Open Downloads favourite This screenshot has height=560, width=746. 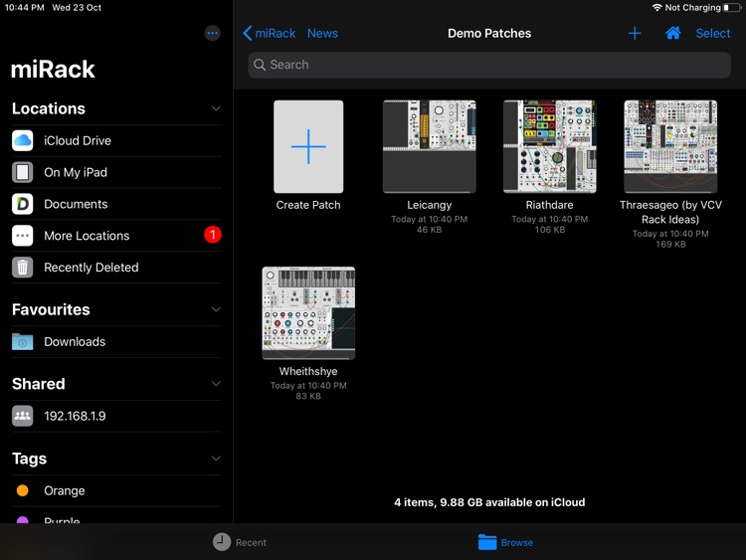[x=116, y=341]
